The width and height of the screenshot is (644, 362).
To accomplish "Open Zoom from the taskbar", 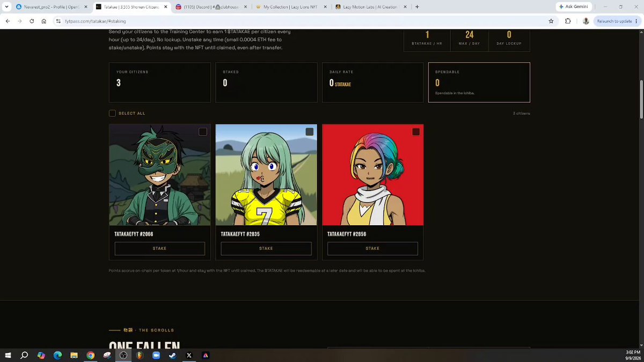I will coord(156,355).
